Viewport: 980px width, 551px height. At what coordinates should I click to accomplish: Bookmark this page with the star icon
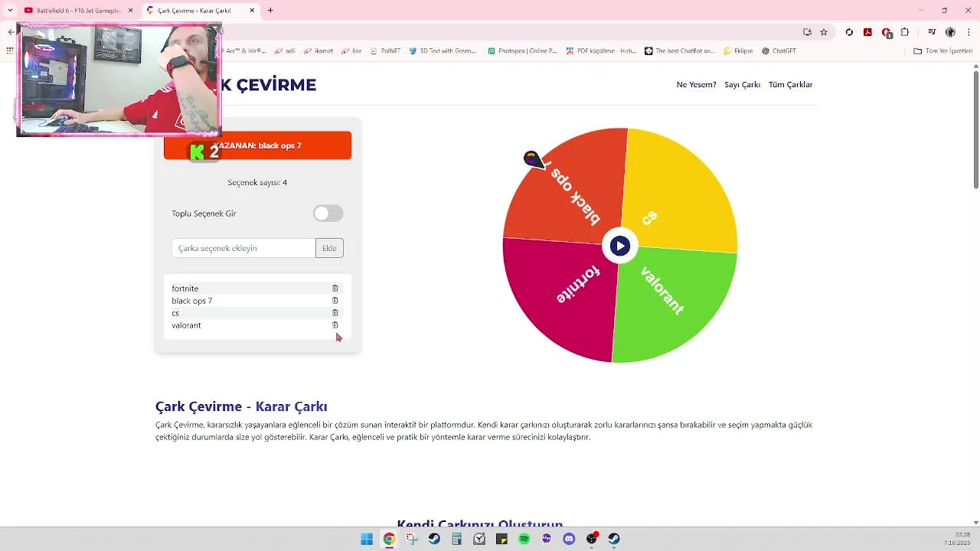[x=824, y=32]
